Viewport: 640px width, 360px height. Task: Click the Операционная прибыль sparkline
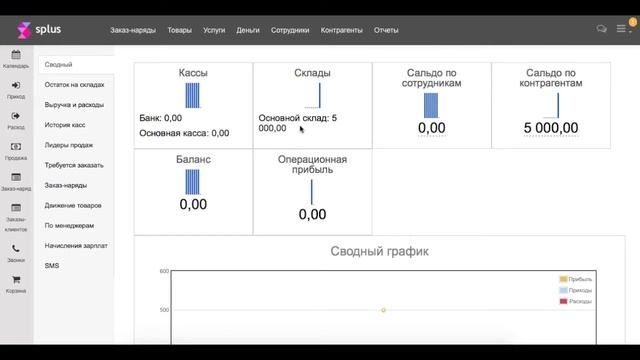pos(312,192)
